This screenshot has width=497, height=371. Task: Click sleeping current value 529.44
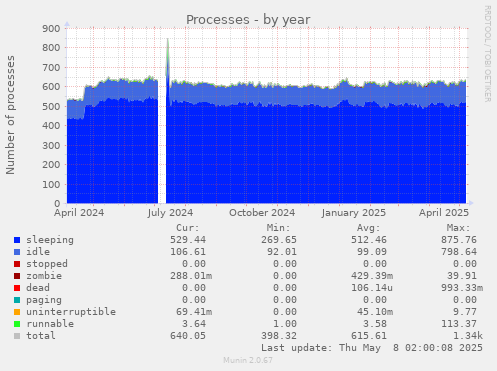[x=188, y=240]
